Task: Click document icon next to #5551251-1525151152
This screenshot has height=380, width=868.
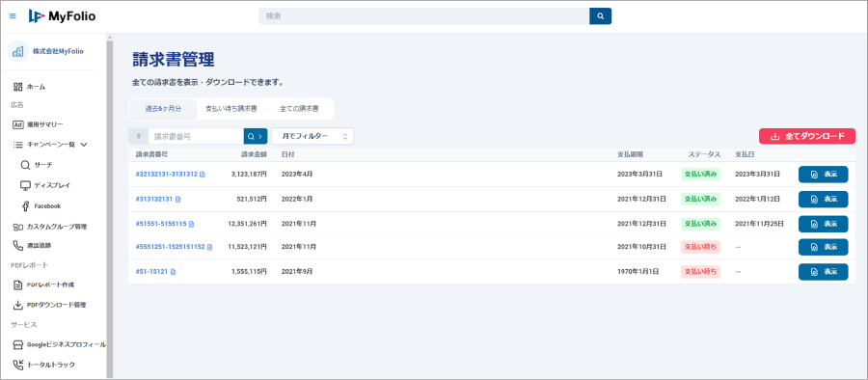Action: [210, 247]
